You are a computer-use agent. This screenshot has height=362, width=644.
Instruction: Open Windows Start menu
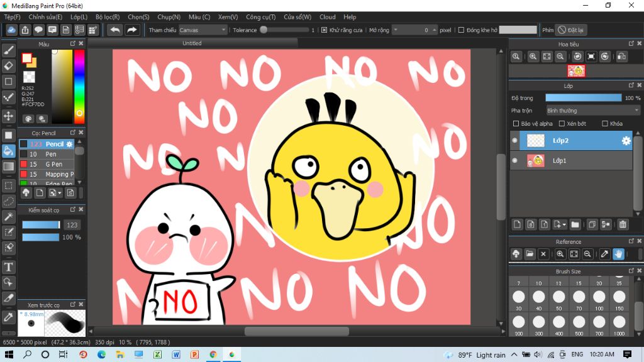(8, 354)
